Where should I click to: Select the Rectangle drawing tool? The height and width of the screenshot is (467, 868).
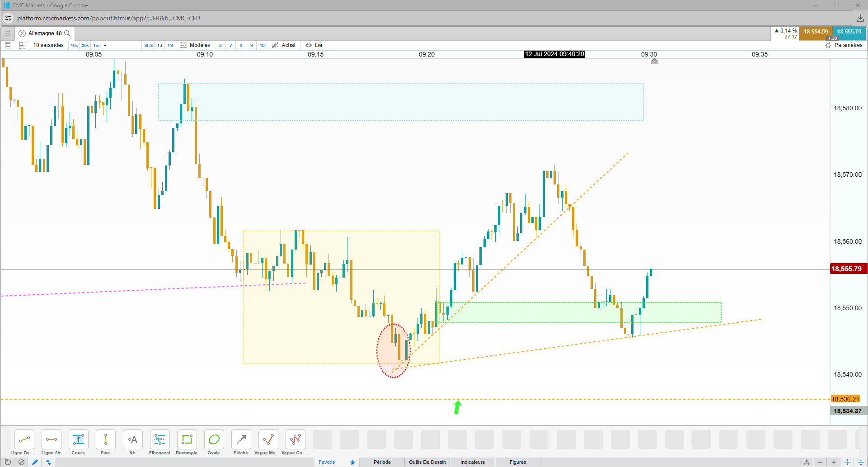(187, 443)
